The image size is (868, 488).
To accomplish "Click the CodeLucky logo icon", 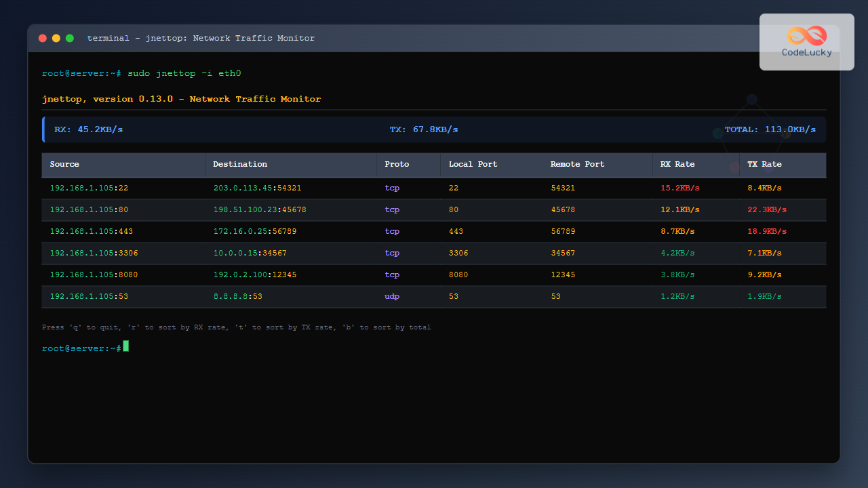I will [806, 35].
